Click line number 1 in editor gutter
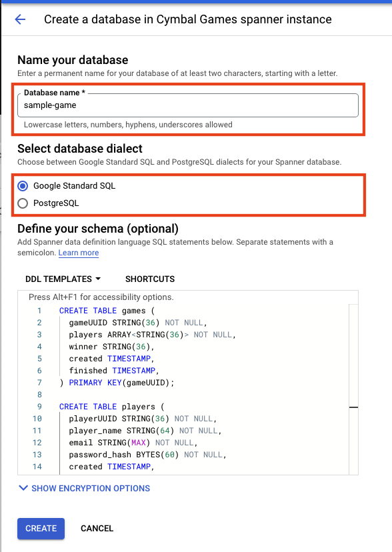The image size is (392, 552). 39,311
